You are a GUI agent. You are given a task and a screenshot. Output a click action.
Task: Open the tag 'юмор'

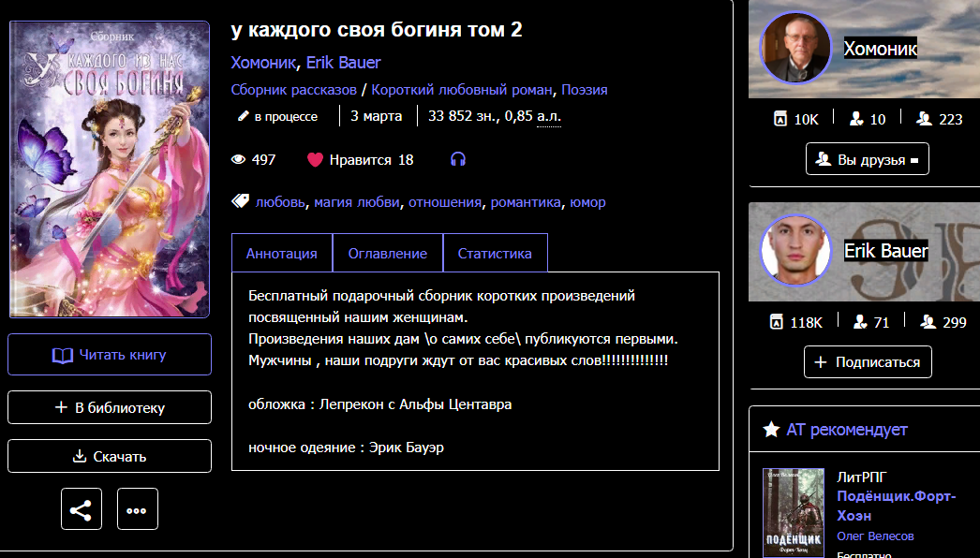(587, 202)
